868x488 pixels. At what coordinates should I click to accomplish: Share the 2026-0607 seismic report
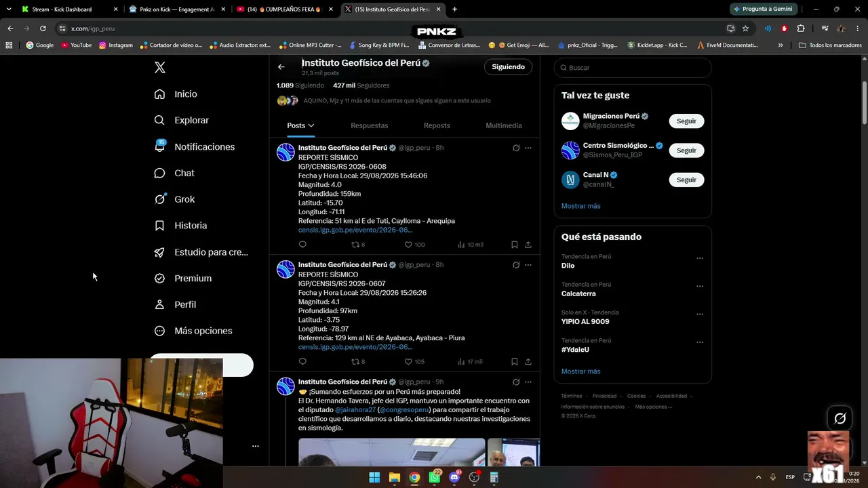[x=528, y=362]
